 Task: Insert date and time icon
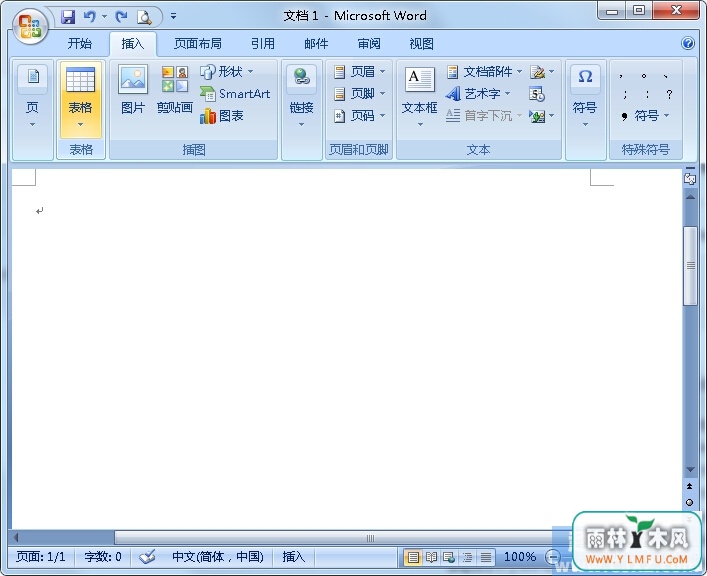[537, 94]
